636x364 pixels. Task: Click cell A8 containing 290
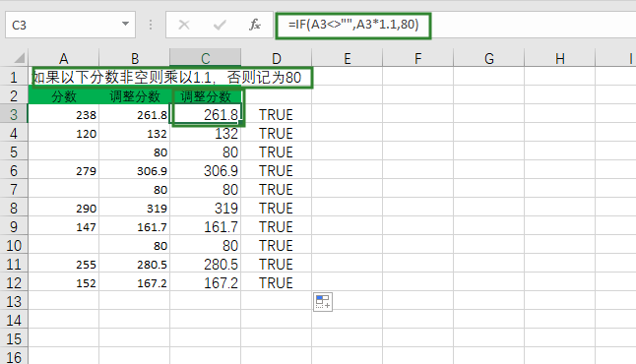click(63, 208)
